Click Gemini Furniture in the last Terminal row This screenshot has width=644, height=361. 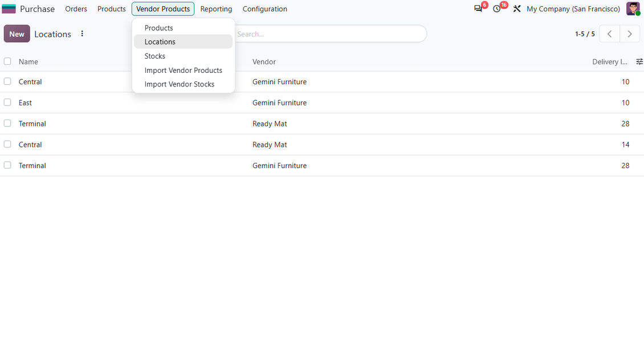(x=279, y=165)
